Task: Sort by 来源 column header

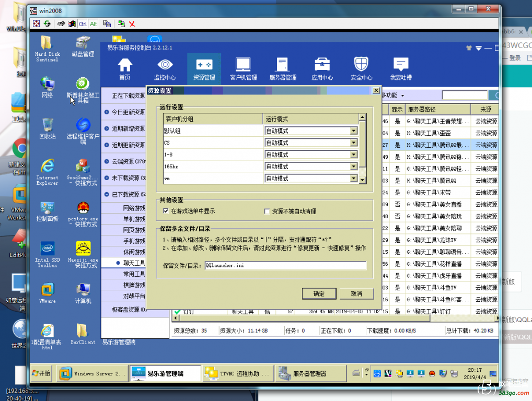Action: (x=485, y=110)
